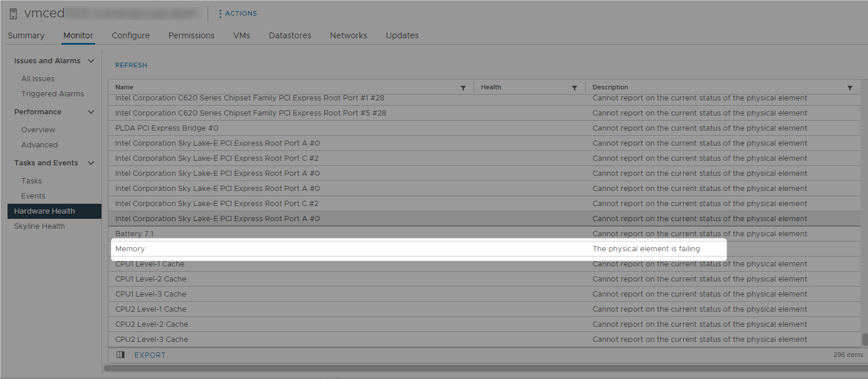This screenshot has width=868, height=379.
Task: Click the Name column filter icon
Action: [x=463, y=88]
